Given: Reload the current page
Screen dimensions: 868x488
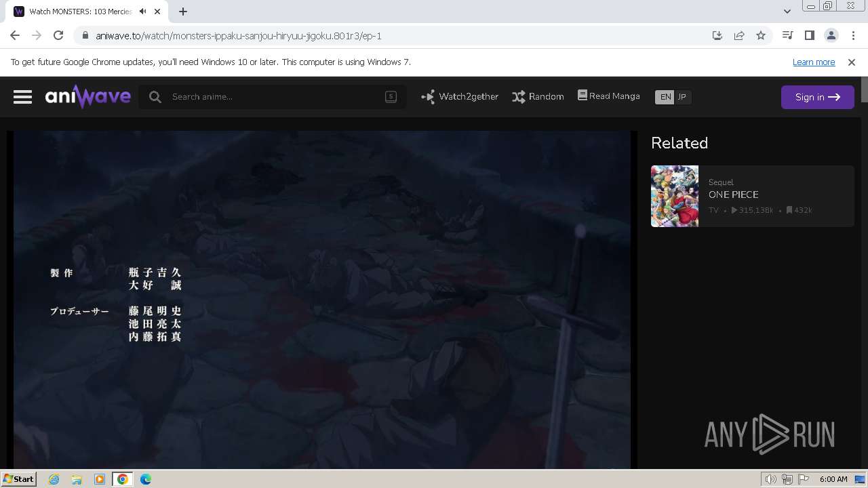Looking at the screenshot, I should pos(58,35).
